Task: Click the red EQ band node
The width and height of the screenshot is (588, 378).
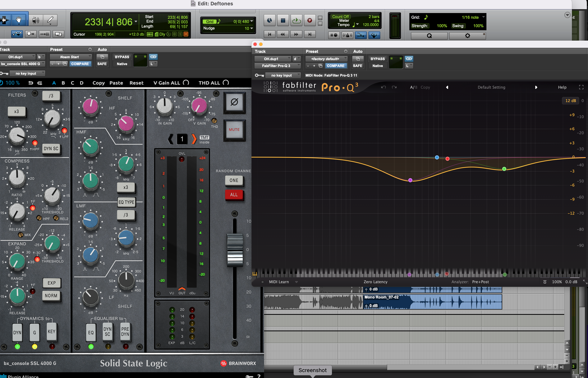Action: 448,159
